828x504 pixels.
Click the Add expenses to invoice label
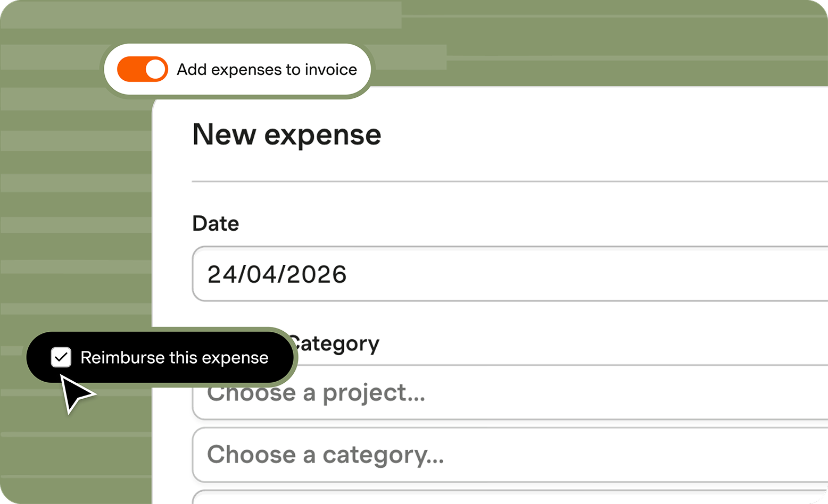266,69
